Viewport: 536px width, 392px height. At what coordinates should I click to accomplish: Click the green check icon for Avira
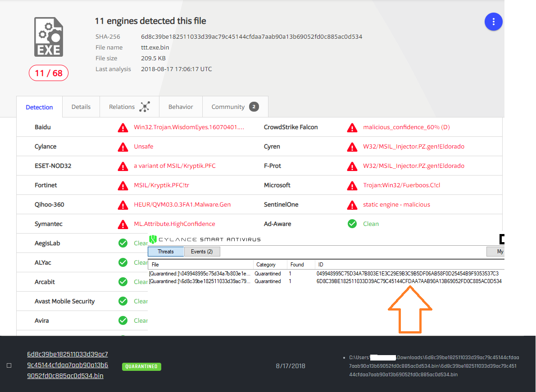(x=123, y=320)
